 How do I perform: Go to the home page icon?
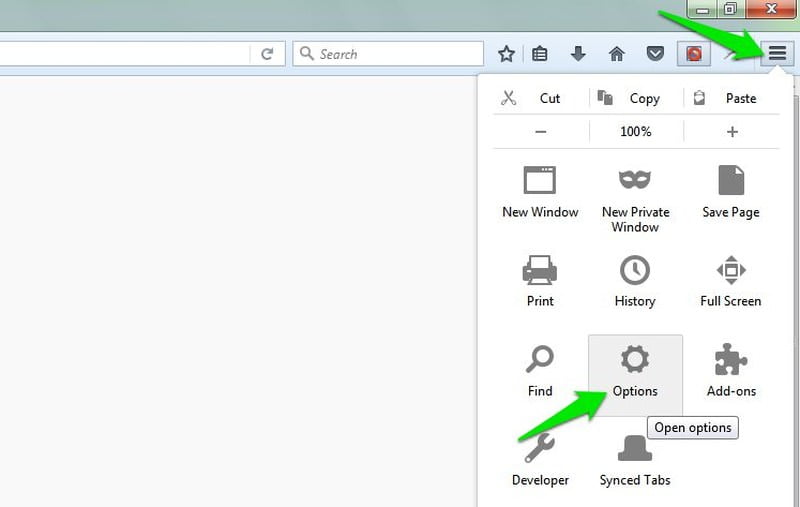pos(617,54)
